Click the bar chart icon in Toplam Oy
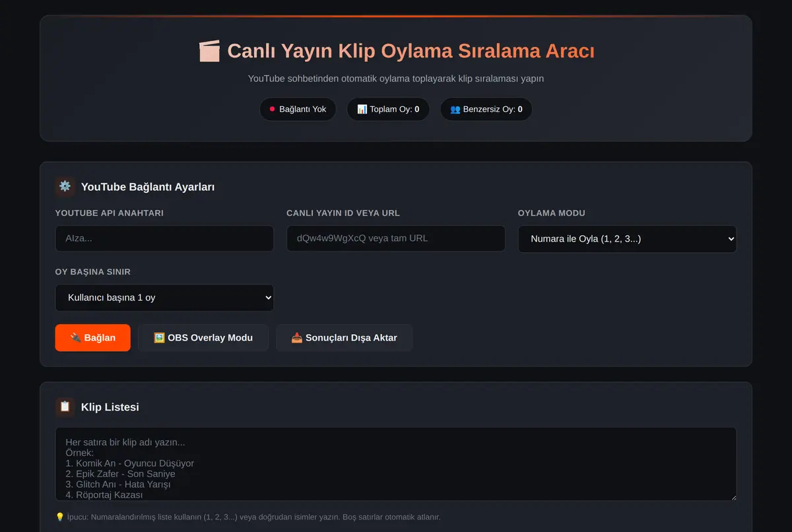Viewport: 792px width, 532px height. pos(362,109)
